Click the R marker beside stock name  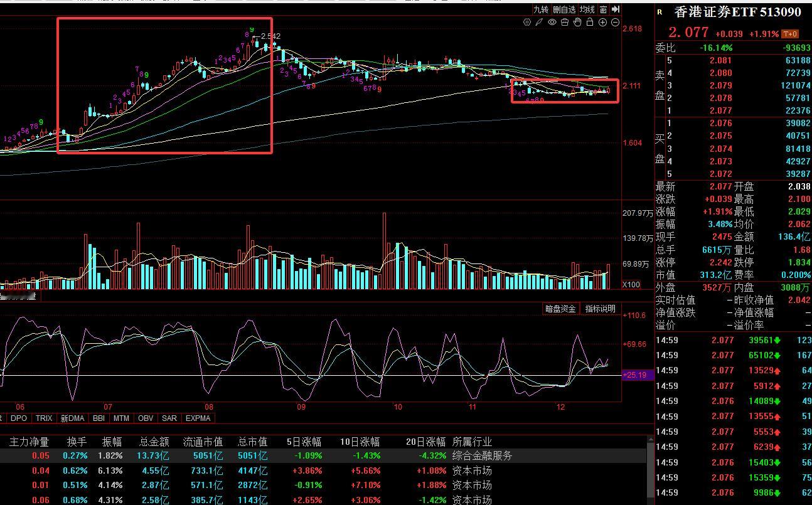(x=660, y=12)
